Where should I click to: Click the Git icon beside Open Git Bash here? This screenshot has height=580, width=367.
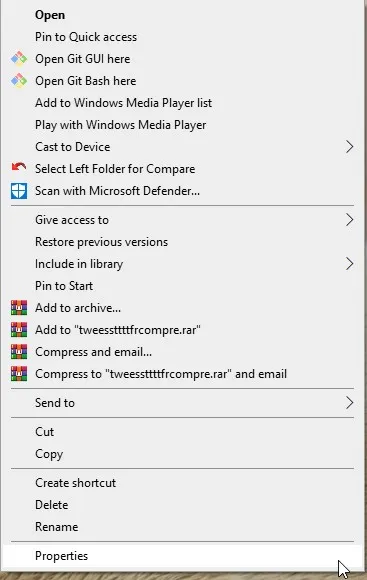tap(19, 81)
